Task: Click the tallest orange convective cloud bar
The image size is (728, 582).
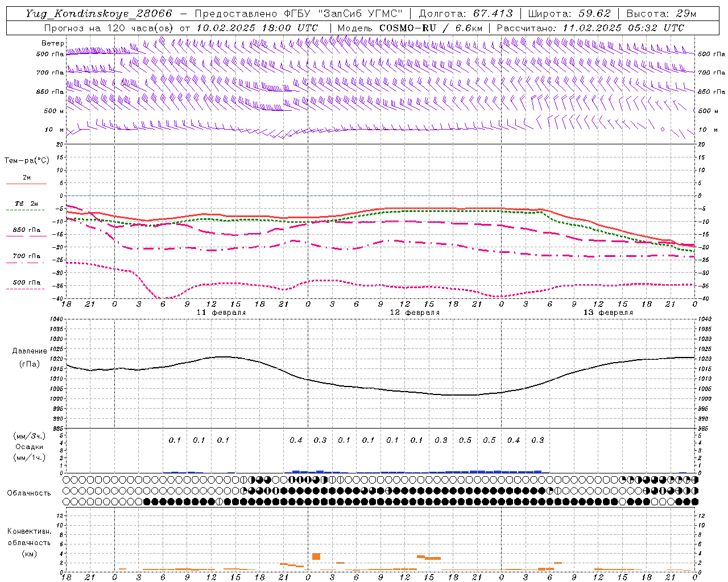Action: 316,556
